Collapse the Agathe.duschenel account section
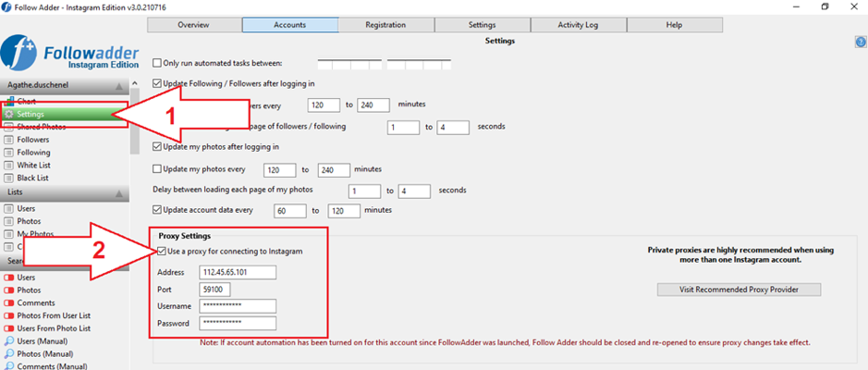This screenshot has height=370, width=868. click(x=118, y=86)
